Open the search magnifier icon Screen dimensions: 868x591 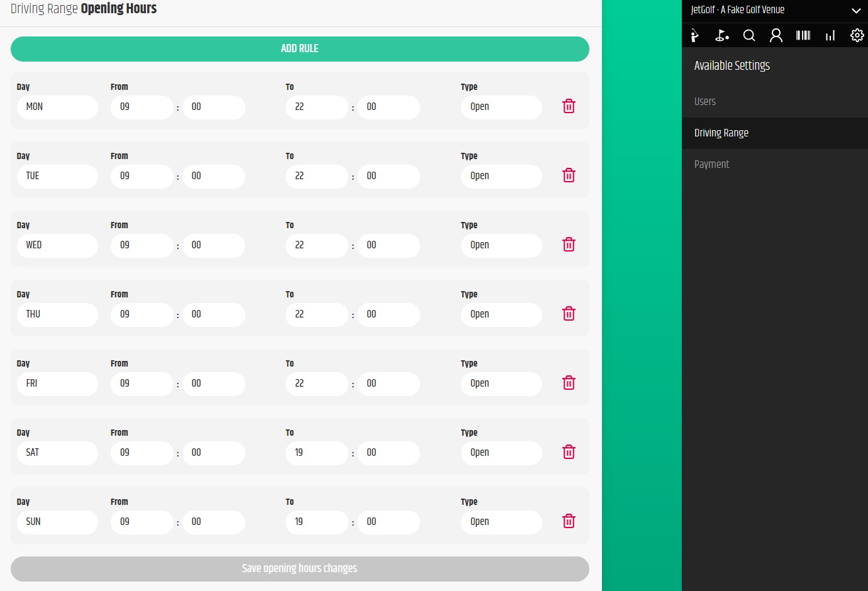[x=749, y=35]
